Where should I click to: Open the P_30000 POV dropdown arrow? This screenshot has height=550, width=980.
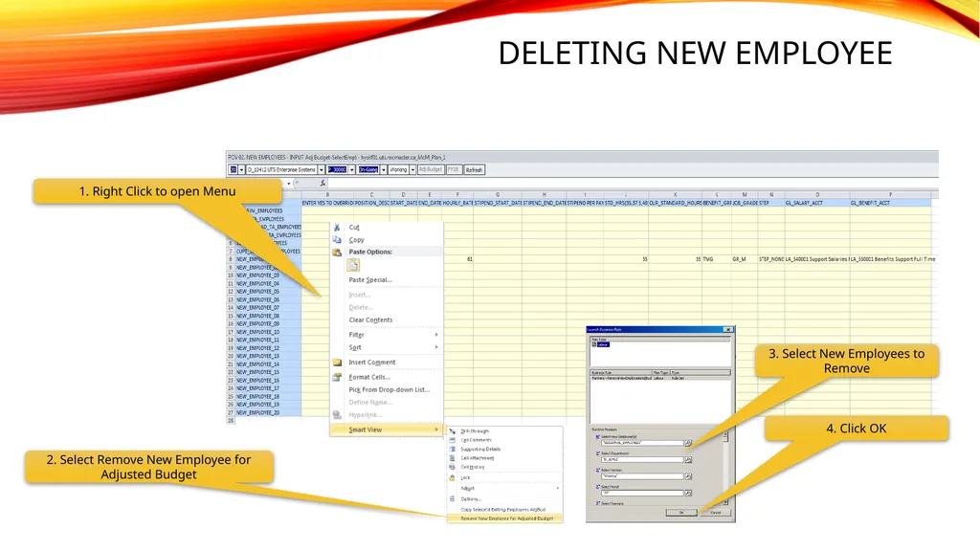(352, 170)
